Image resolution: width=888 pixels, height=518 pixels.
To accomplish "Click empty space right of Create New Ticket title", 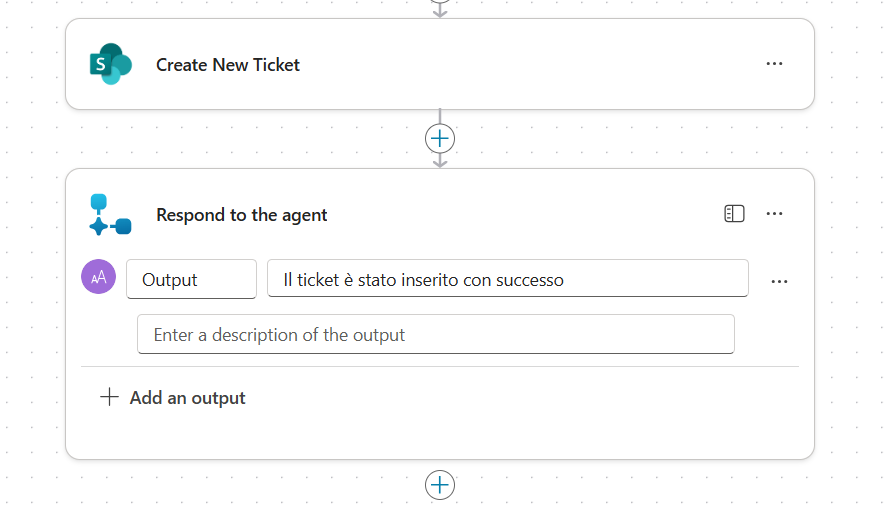I will pos(520,65).
